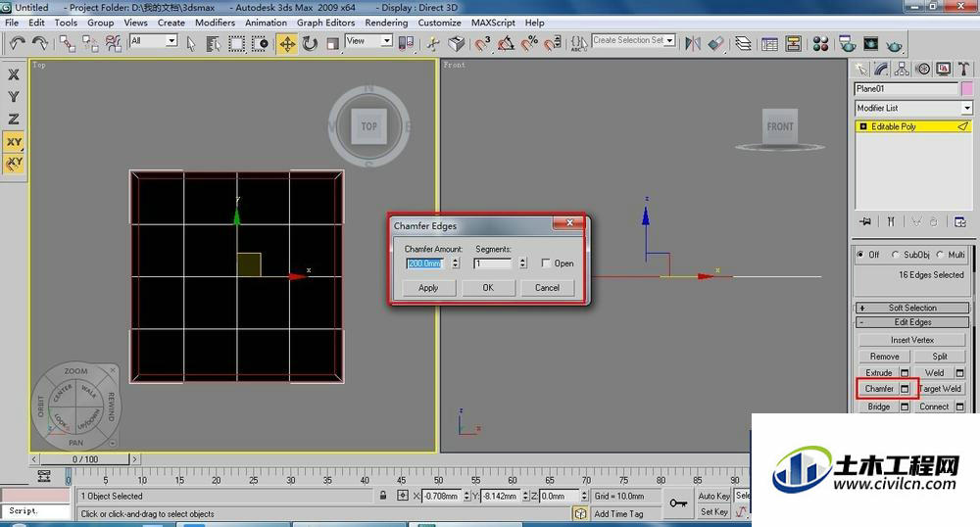Screen dimensions: 980x527
Task: Expand the Soft Selection rollout
Action: point(912,308)
